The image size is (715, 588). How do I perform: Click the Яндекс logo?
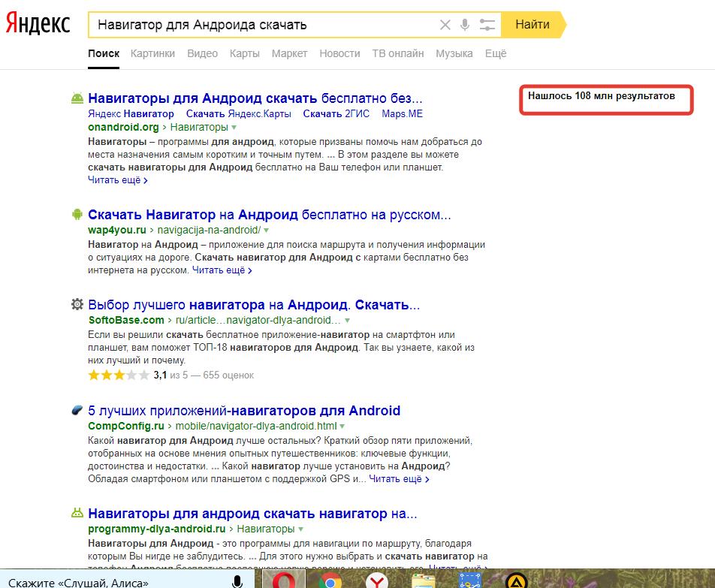pos(38,23)
